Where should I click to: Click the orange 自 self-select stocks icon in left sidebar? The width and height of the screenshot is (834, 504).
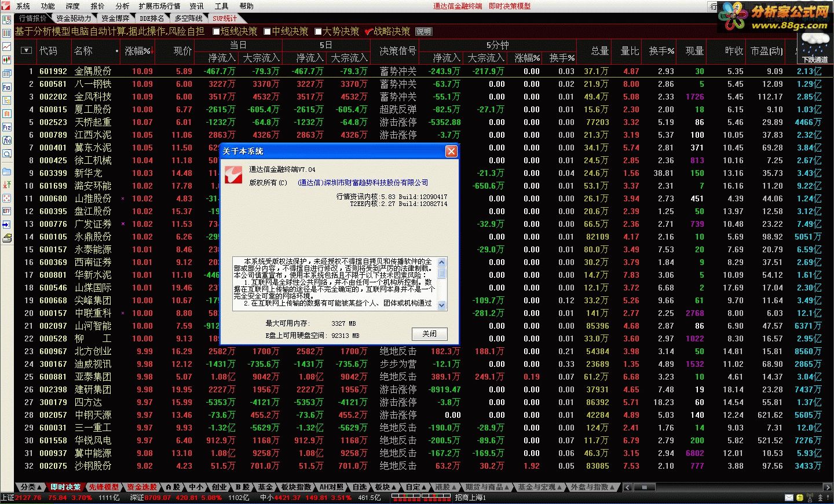point(7,114)
